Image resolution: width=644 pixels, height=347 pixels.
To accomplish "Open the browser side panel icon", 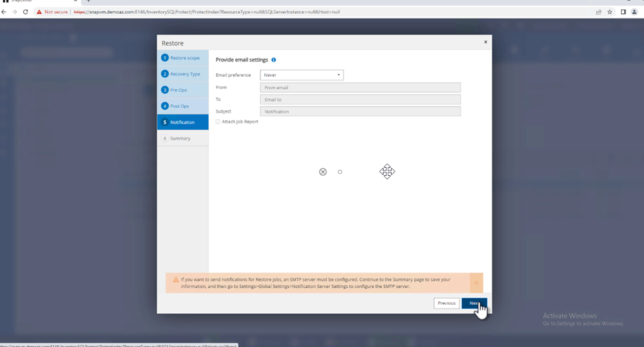I will click(623, 12).
